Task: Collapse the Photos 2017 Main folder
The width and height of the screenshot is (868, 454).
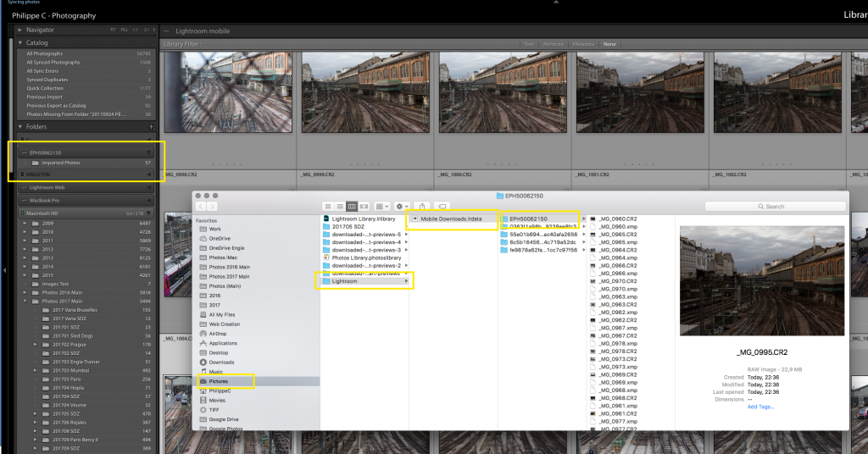Action: [25, 302]
